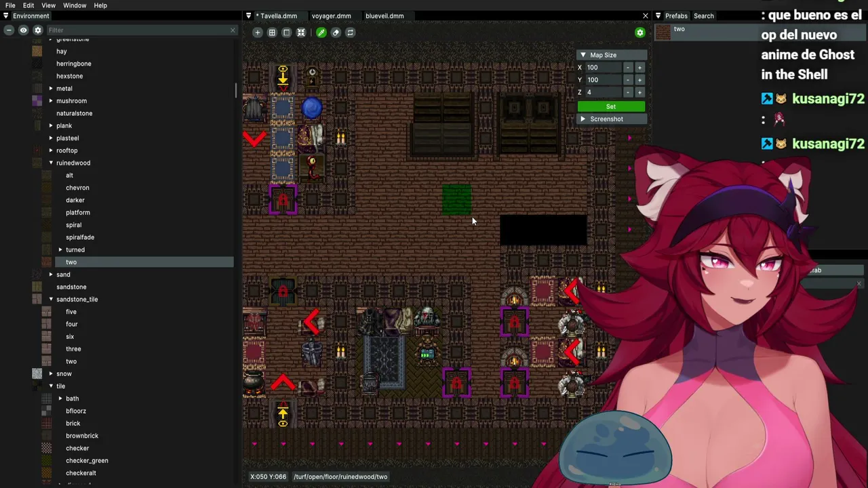
Task: Expand the metal tree node
Action: coord(51,89)
